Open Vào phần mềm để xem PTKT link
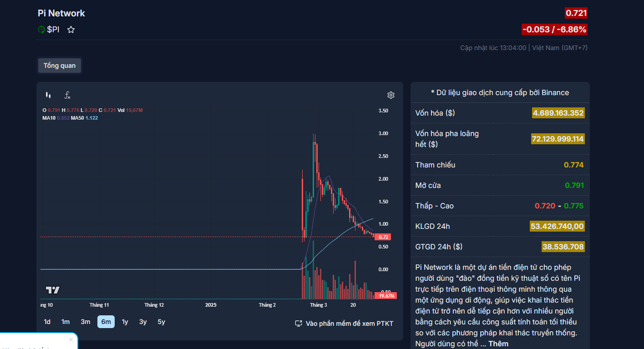This screenshot has height=349, width=644. (344, 324)
